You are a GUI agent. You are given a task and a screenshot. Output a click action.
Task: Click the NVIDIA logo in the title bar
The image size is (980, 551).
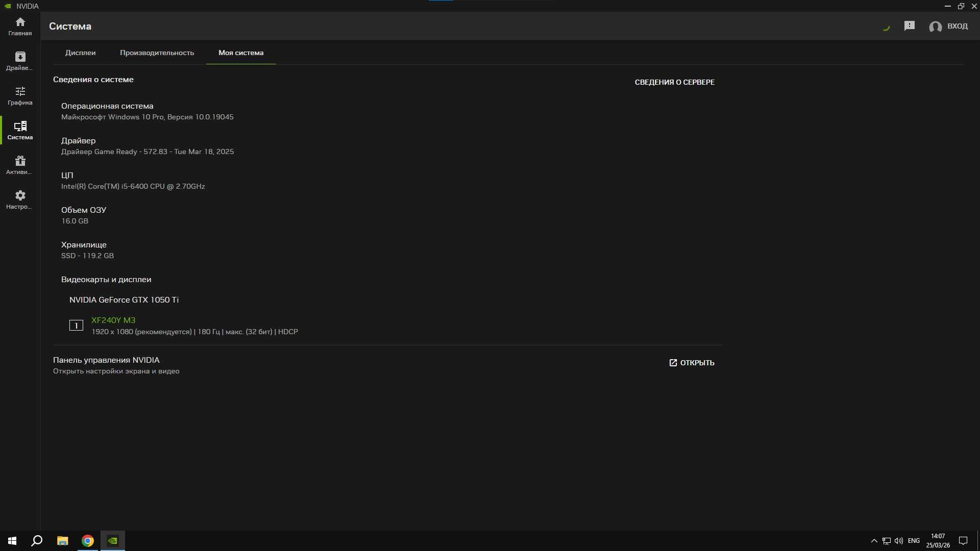(8, 6)
